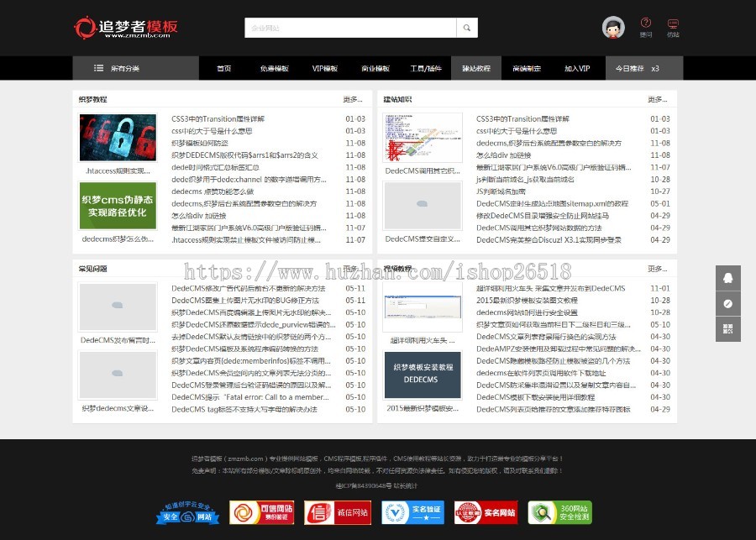Click the 可信网站 footer badge
Image resolution: width=756 pixels, height=540 pixels.
[x=262, y=512]
